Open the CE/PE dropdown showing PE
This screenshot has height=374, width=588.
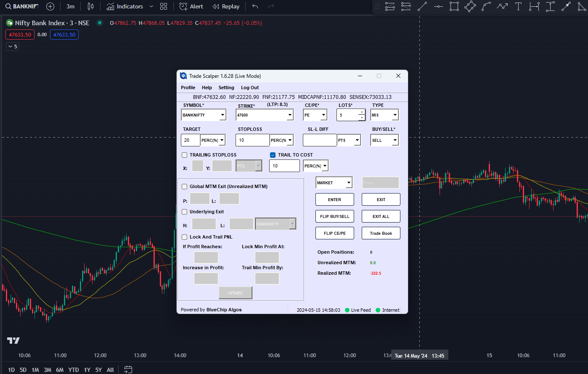[315, 115]
